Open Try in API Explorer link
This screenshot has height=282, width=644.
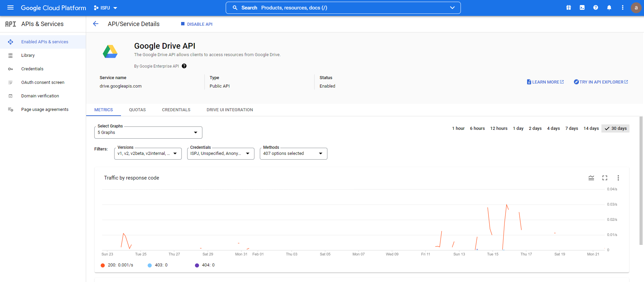coord(601,82)
